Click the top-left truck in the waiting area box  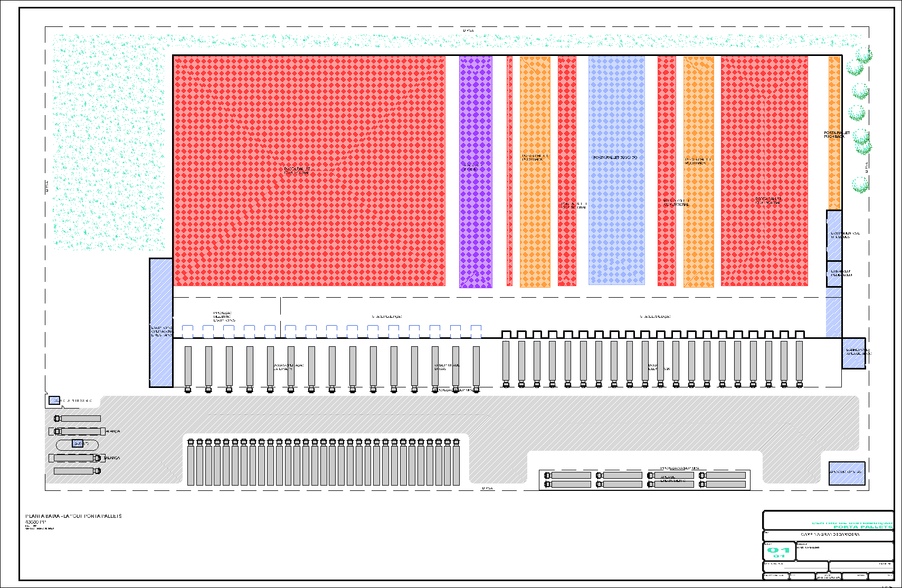(x=568, y=476)
